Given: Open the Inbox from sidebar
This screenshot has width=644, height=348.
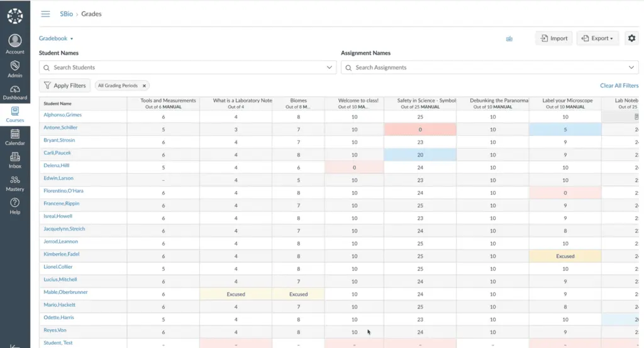Looking at the screenshot, I should pyautogui.click(x=15, y=160).
